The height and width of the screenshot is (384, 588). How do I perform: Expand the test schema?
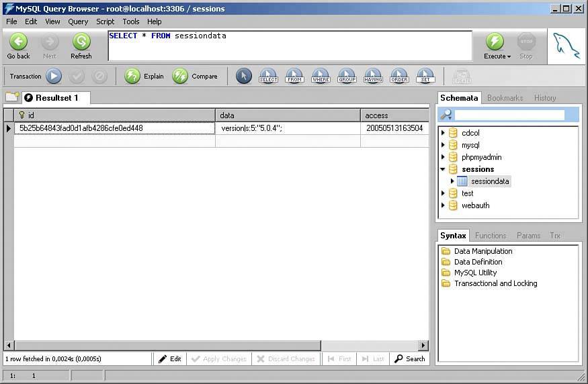coord(444,193)
